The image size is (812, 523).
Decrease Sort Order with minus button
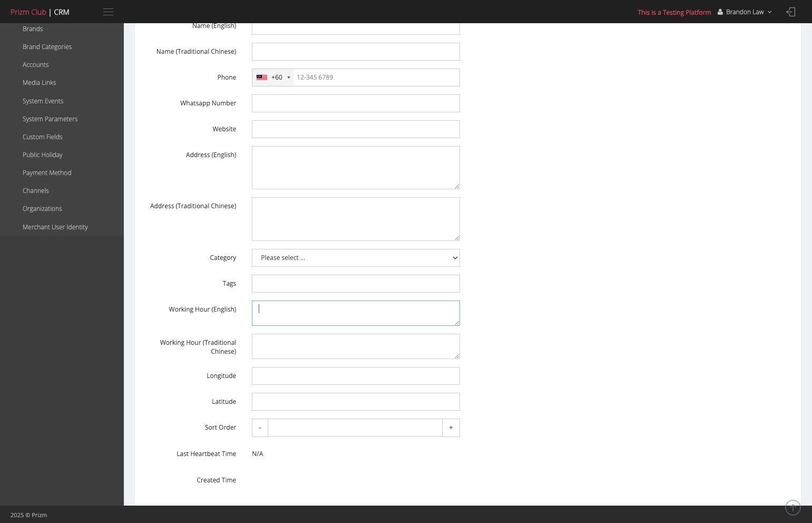point(260,428)
